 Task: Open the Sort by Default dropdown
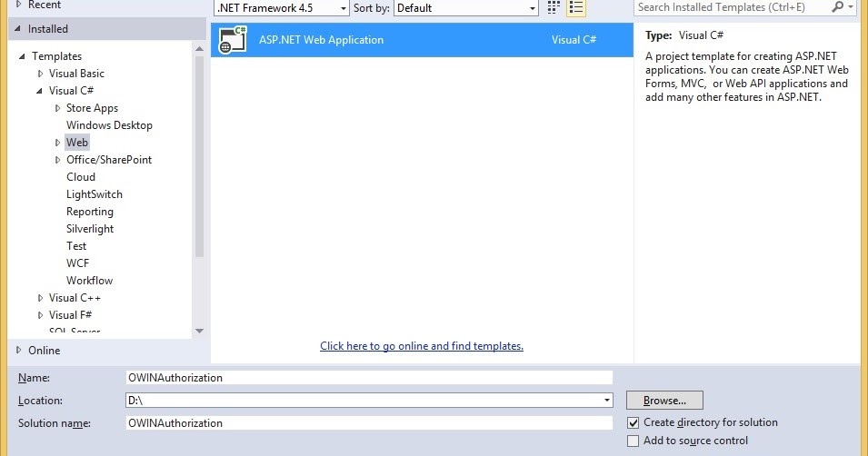pyautogui.click(x=465, y=8)
